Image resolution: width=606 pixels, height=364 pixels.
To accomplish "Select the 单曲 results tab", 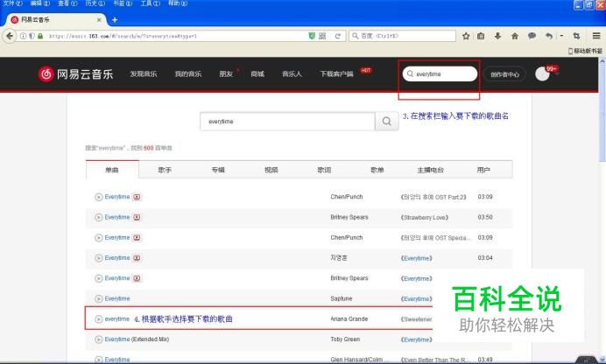I will (112, 170).
